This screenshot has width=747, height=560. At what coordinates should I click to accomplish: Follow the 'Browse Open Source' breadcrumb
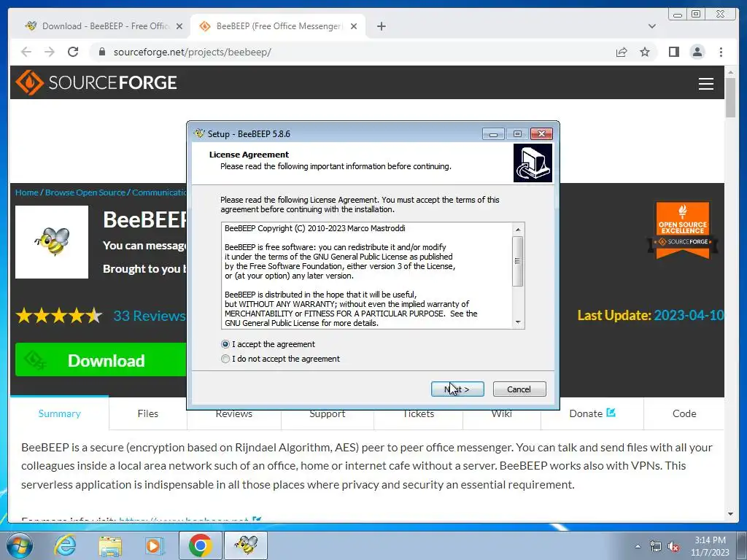click(85, 192)
